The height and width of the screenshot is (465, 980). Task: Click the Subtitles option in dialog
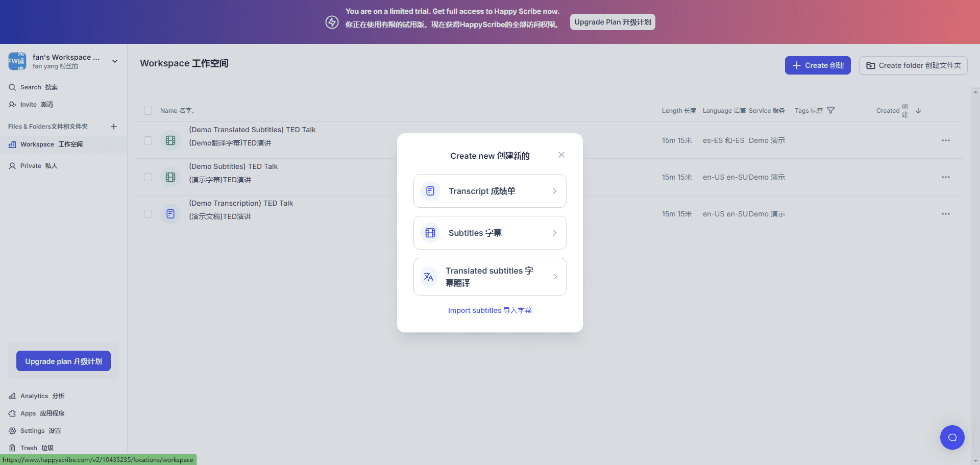(489, 233)
